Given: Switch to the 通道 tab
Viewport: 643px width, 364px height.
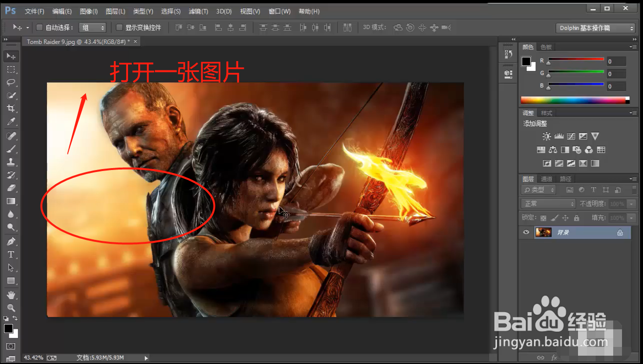Looking at the screenshot, I should pyautogui.click(x=547, y=179).
